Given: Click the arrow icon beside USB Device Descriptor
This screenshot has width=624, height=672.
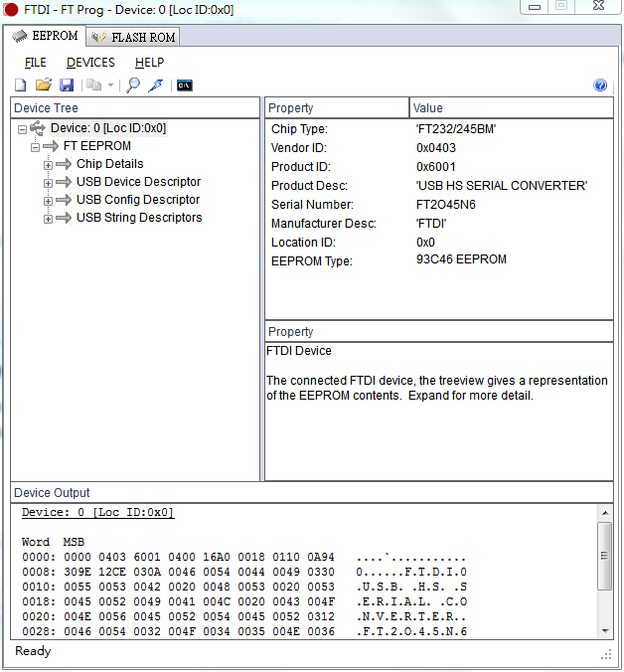Looking at the screenshot, I should pyautogui.click(x=64, y=182).
